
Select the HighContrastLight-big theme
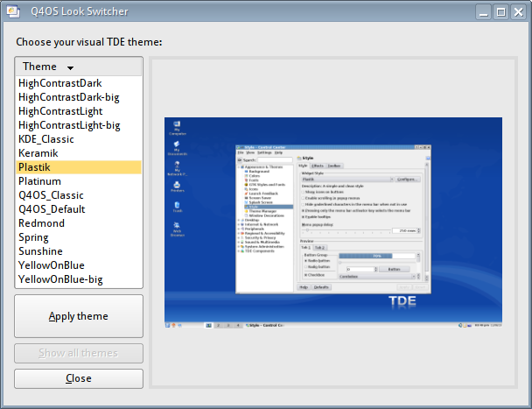point(79,125)
